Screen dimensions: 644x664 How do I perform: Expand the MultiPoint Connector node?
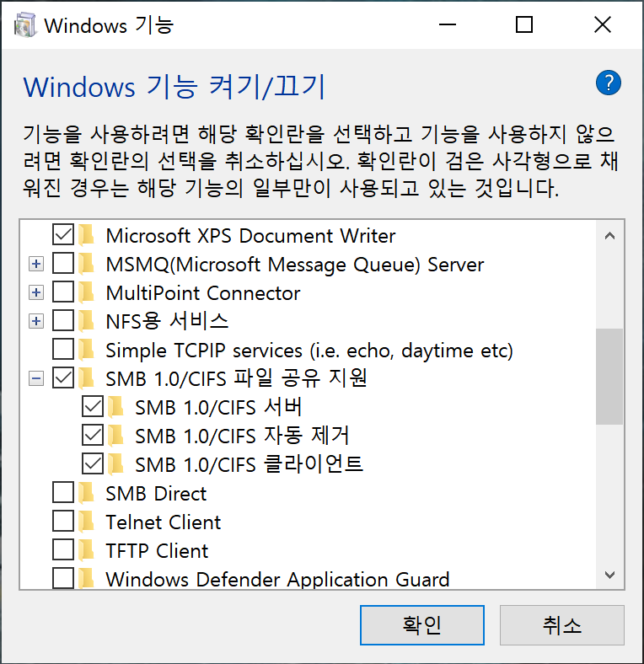36,292
